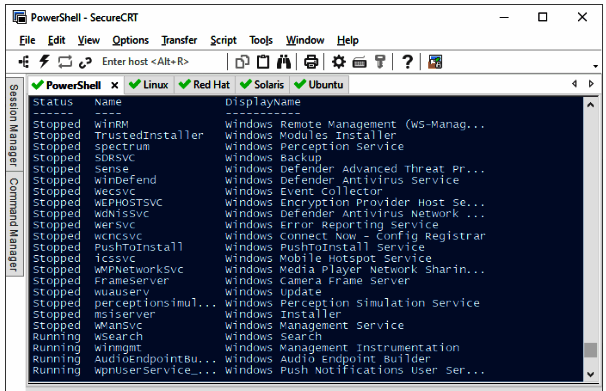This screenshot has width=606, height=391.
Task: Click the DisplayName column header
Action: (263, 102)
